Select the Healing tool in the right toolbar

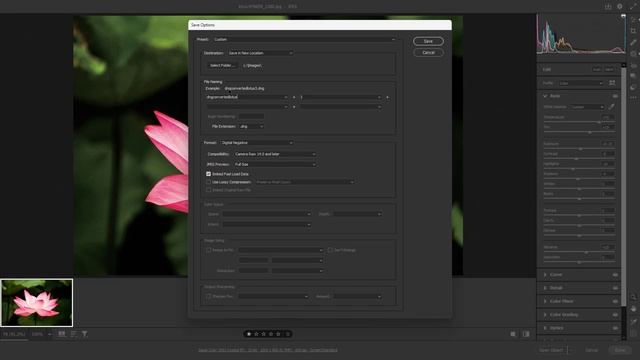633,42
